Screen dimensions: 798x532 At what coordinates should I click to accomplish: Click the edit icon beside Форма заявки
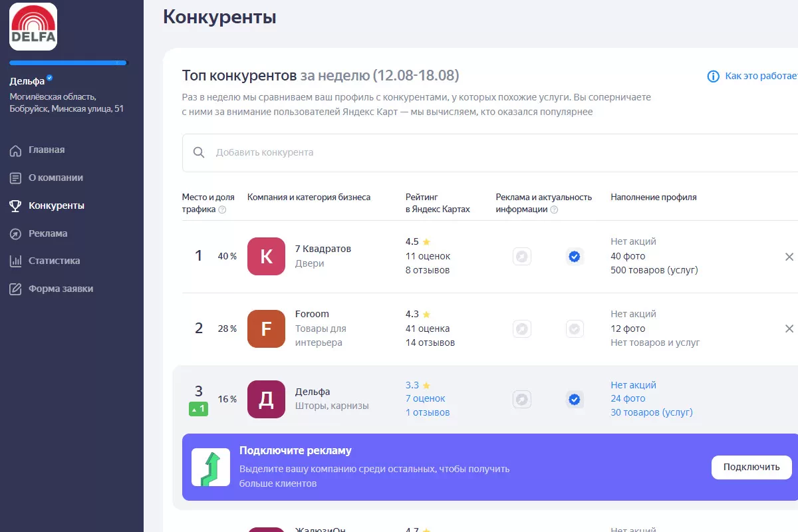(x=15, y=289)
